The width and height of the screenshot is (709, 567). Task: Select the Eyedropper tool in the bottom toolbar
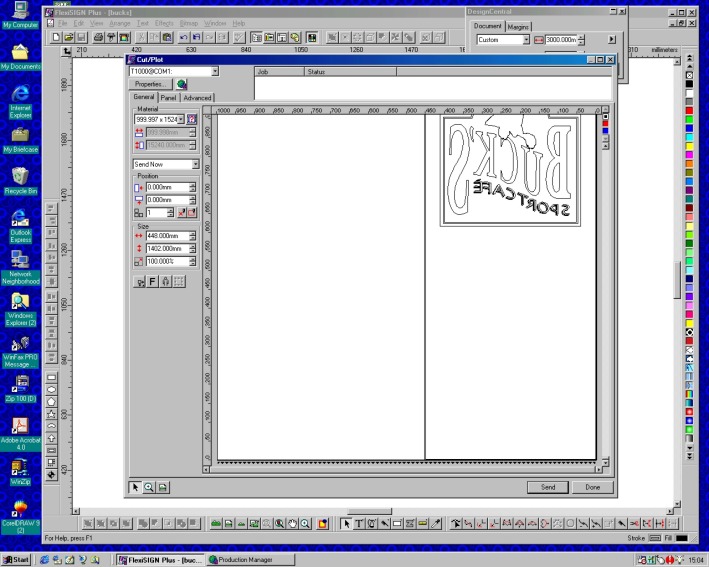[435, 524]
